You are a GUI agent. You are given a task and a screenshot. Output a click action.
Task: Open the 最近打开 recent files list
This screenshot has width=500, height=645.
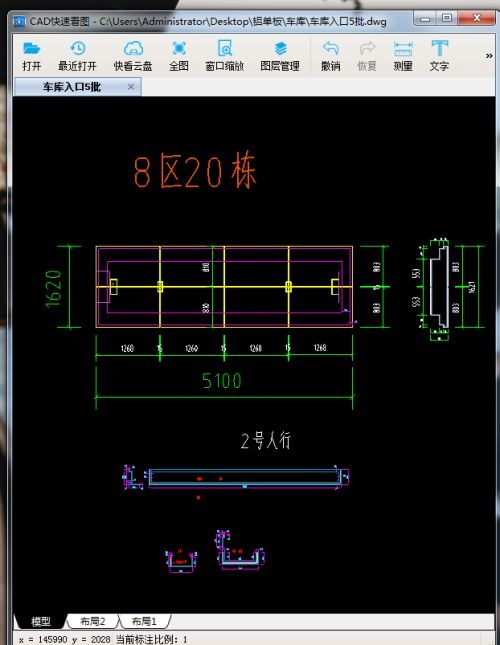coord(77,56)
